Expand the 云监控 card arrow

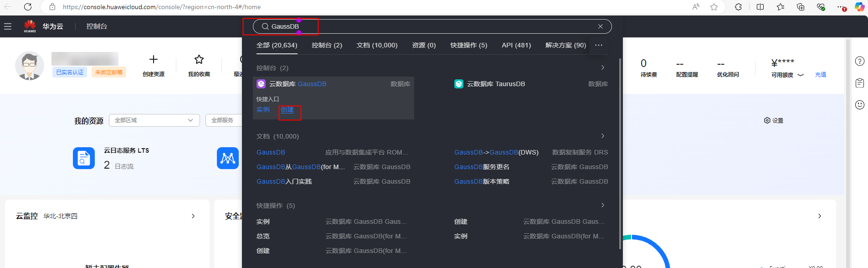[x=193, y=216]
